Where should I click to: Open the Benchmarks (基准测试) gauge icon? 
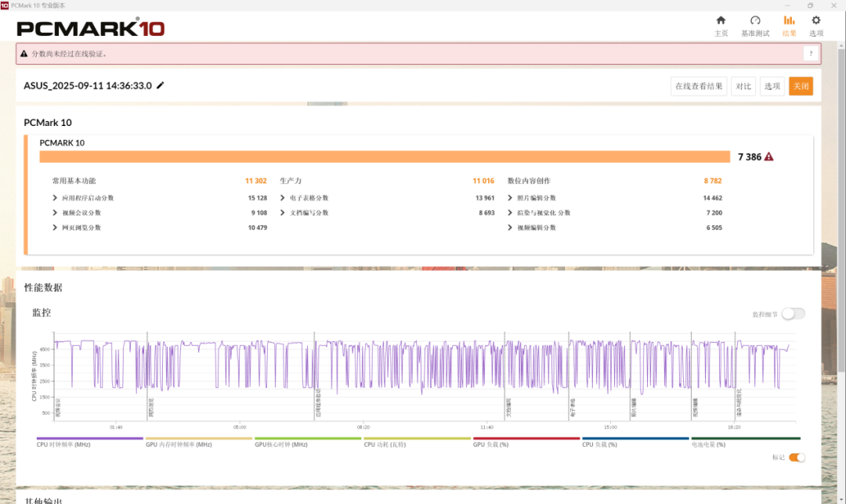click(755, 20)
